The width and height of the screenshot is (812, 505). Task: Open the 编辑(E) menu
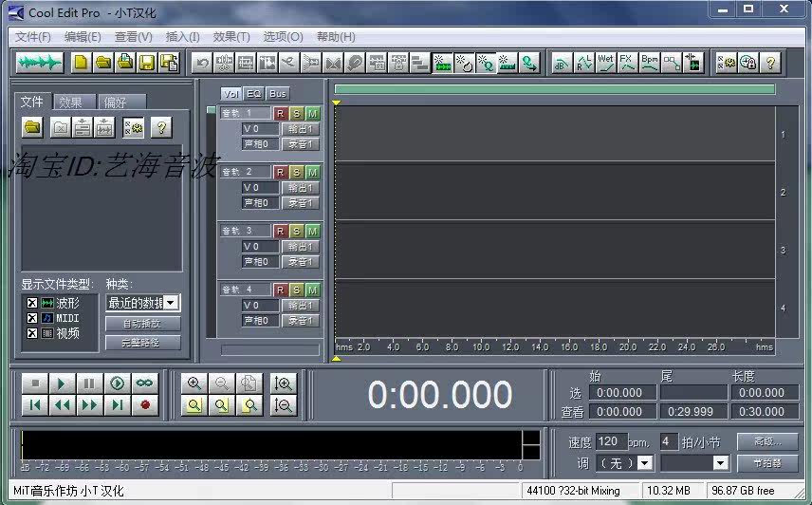click(x=83, y=37)
